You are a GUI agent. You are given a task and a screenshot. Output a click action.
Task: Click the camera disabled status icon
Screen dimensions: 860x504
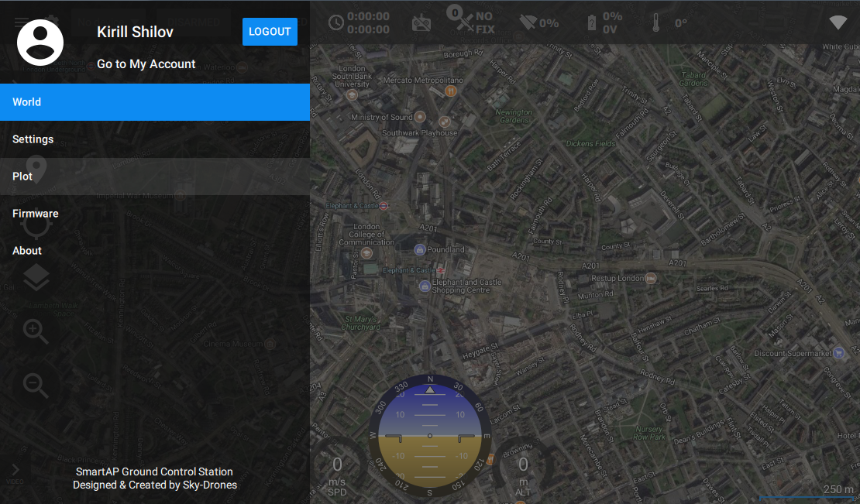pyautogui.click(x=421, y=23)
